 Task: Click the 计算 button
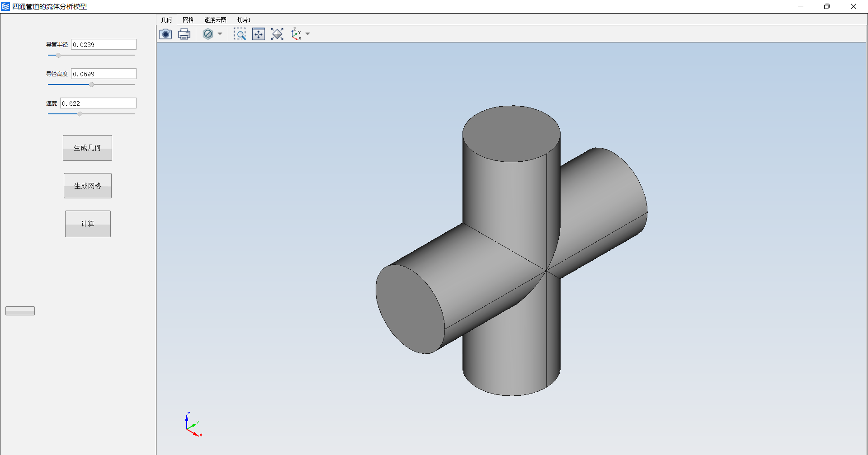[88, 224]
